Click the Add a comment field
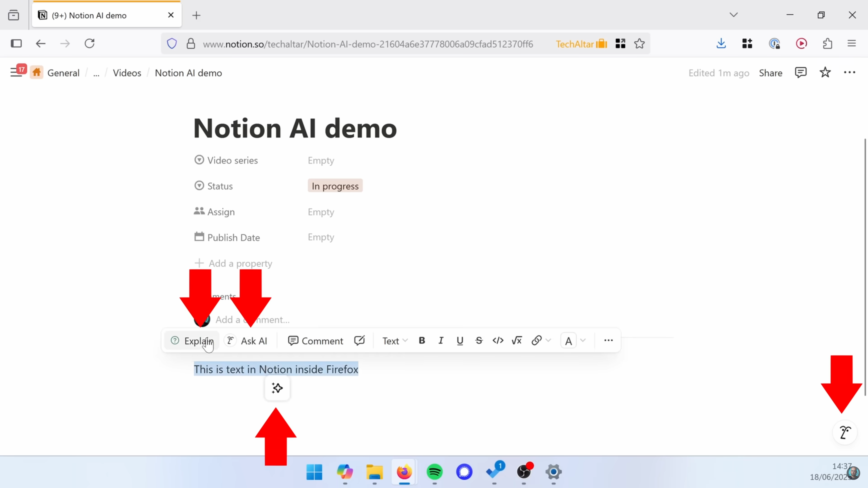868x488 pixels. [x=252, y=320]
